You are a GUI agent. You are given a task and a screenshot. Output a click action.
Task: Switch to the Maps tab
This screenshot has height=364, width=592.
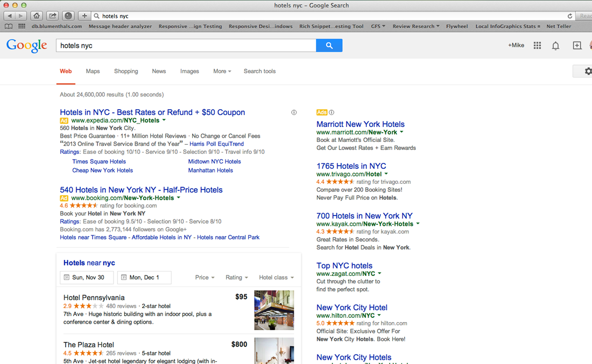pos(93,71)
